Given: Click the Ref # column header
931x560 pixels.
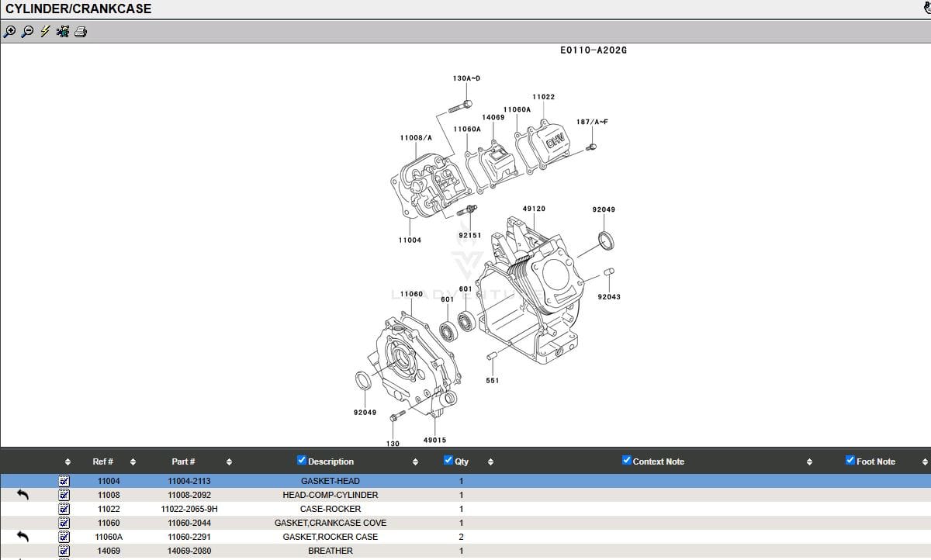Looking at the screenshot, I should point(102,461).
